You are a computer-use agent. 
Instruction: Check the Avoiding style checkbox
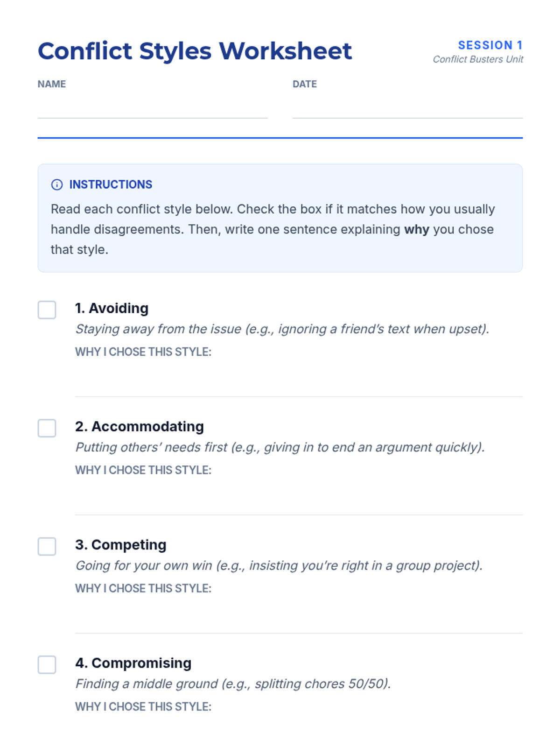[47, 310]
